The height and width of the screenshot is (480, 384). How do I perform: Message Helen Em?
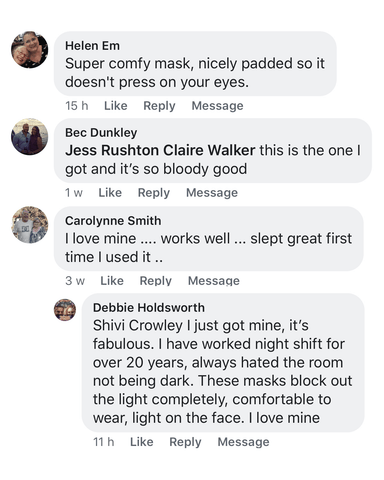pyautogui.click(x=217, y=106)
